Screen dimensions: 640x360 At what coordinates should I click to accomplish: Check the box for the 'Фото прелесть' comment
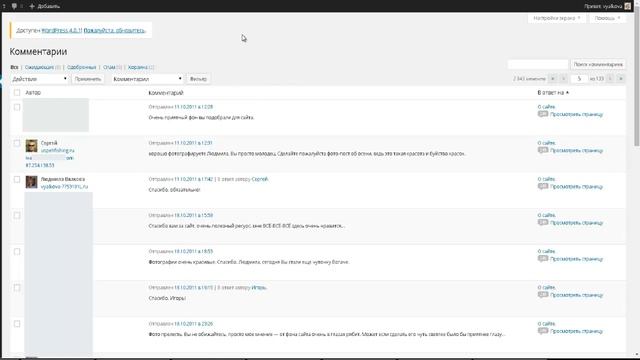(x=17, y=324)
